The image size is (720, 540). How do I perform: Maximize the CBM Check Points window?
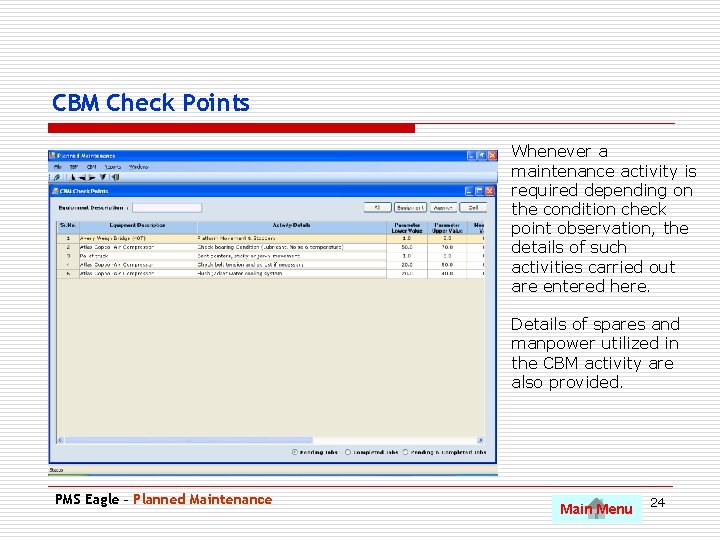coord(479,191)
